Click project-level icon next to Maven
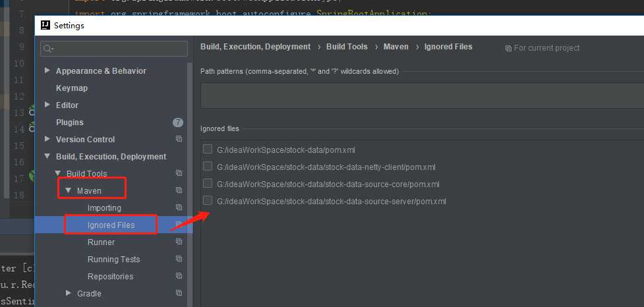The width and height of the screenshot is (644, 307). click(179, 190)
